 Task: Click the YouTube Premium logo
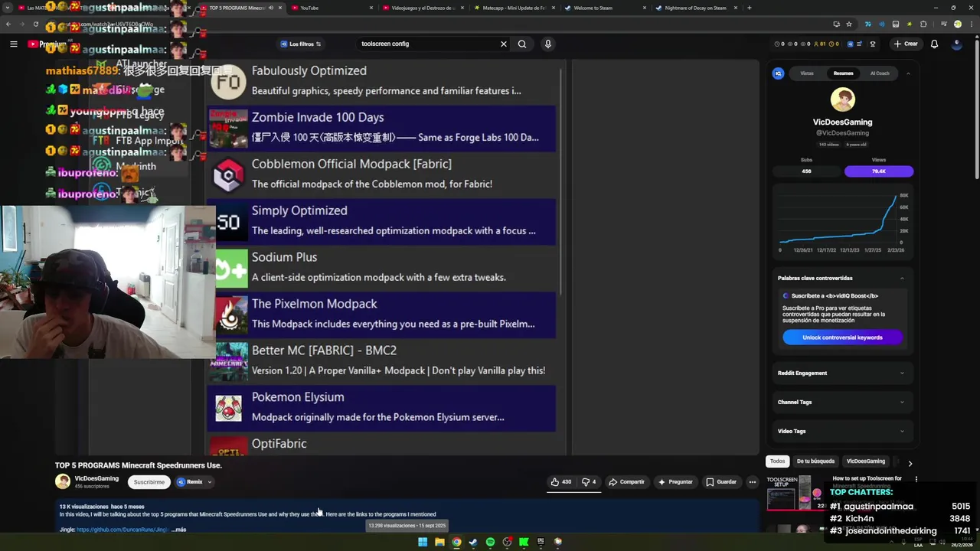pos(47,44)
